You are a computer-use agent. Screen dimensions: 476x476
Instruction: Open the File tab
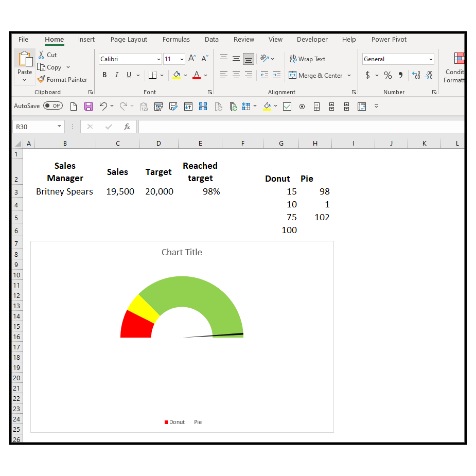tap(23, 40)
